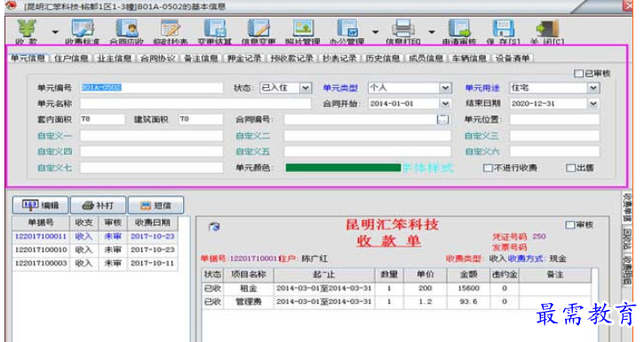Click the 编辑 button
This screenshot has height=342, width=644.
pos(40,205)
